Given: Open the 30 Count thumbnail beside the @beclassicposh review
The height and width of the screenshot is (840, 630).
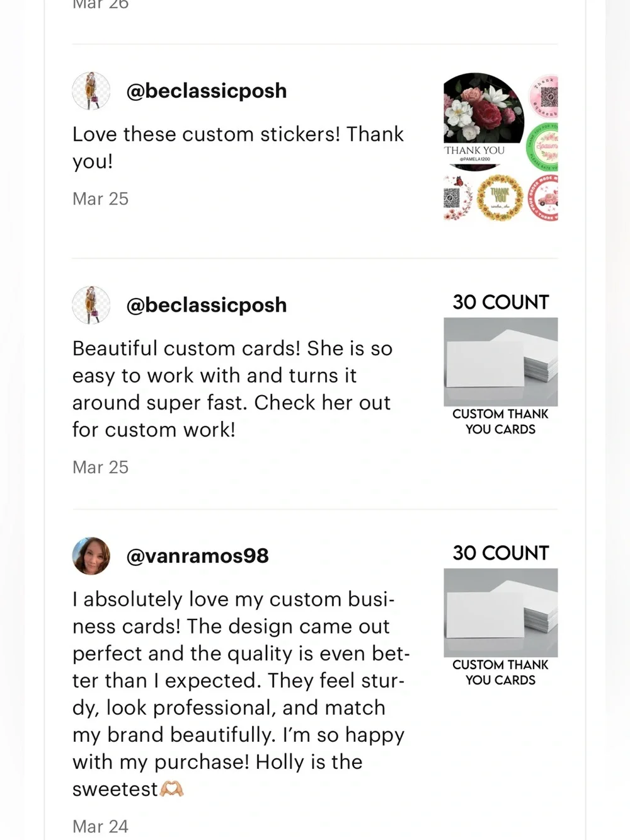Looking at the screenshot, I should pos(501,363).
